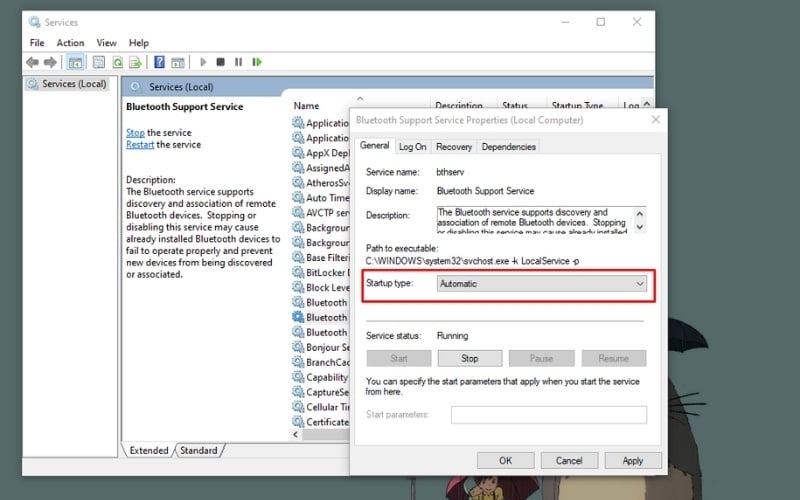Screen dimensions: 800x500
Task: Click the Pause Service toolbar icon
Action: [238, 62]
